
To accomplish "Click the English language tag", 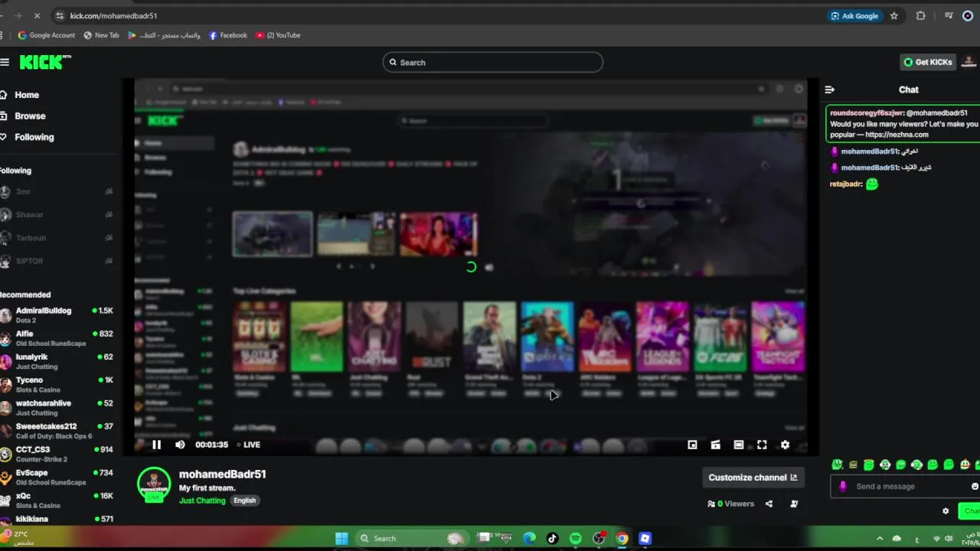I will point(245,500).
